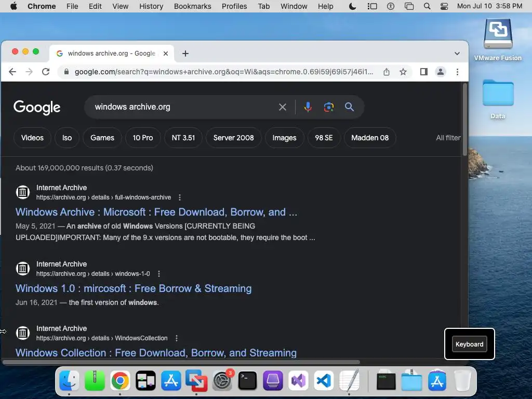Click the Google logo
Viewport: 532px width, 399px height.
click(37, 107)
